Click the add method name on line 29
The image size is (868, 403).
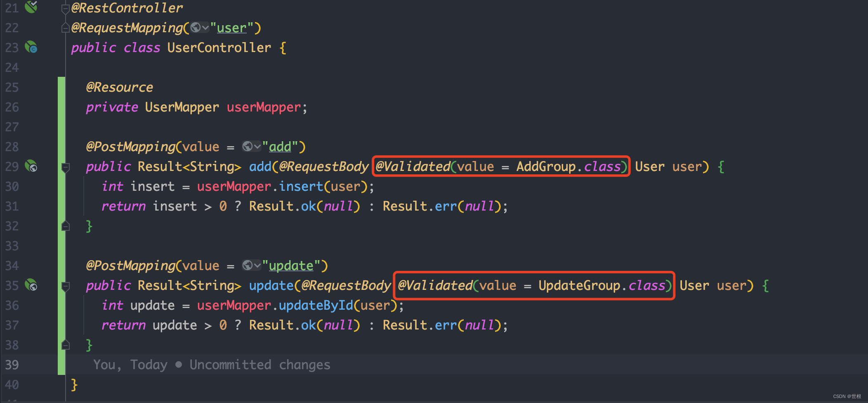(260, 167)
